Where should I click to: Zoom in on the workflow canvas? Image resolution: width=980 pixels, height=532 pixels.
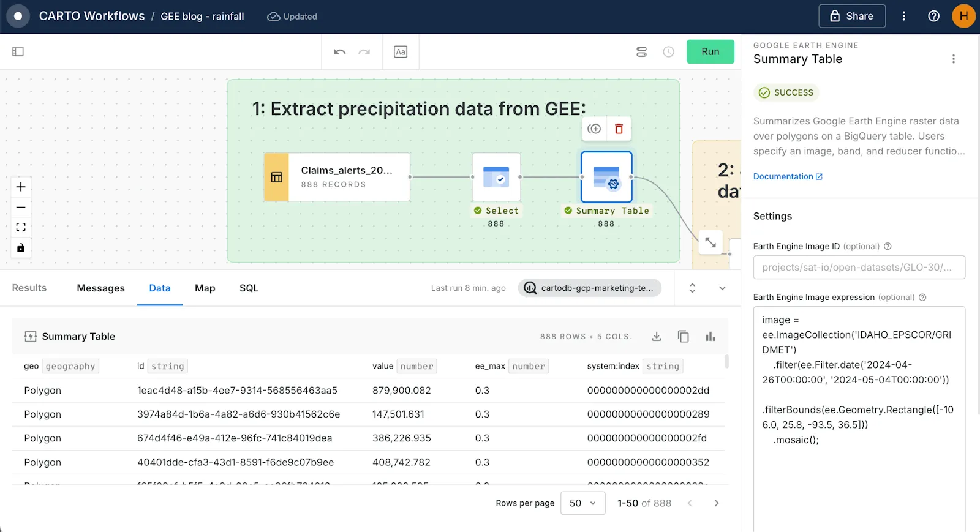(21, 187)
